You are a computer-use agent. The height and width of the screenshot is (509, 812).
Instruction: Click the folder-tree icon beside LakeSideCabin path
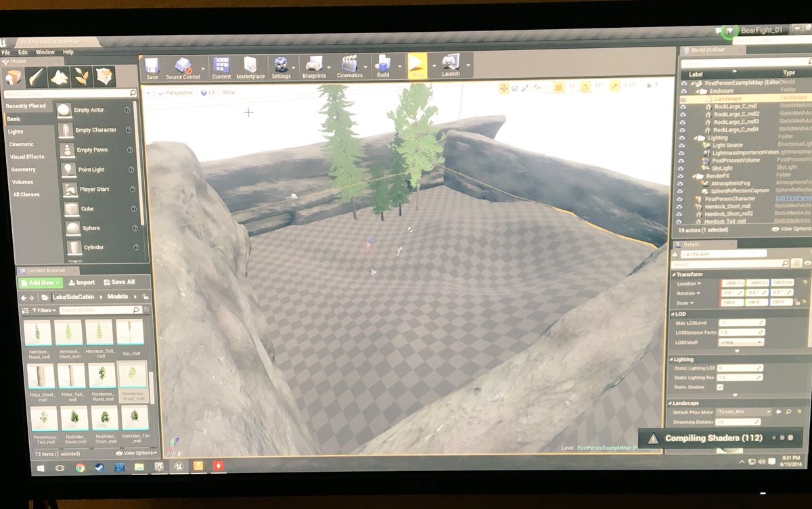tap(44, 296)
